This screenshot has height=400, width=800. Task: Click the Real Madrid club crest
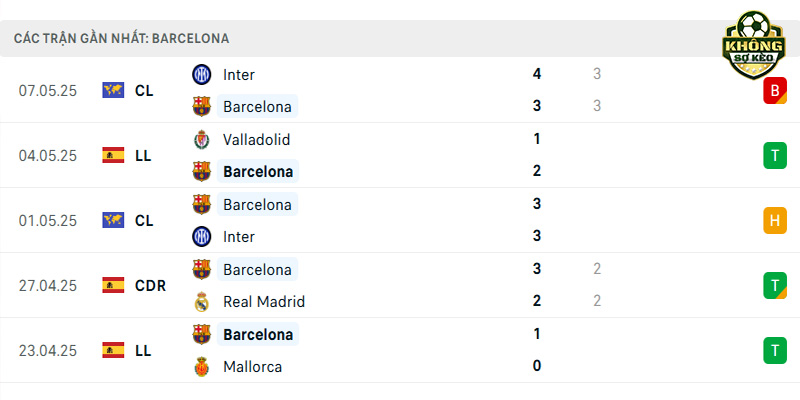pos(202,302)
